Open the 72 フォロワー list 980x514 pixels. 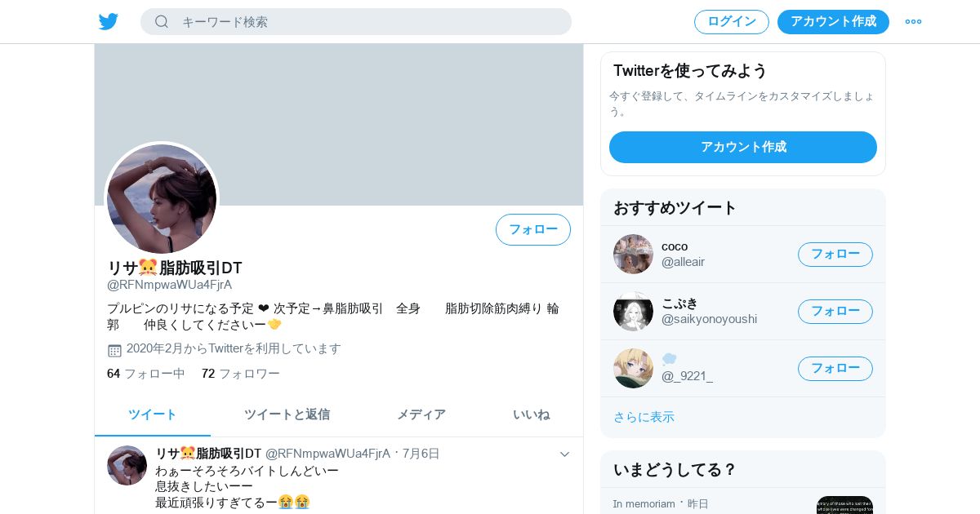(241, 374)
